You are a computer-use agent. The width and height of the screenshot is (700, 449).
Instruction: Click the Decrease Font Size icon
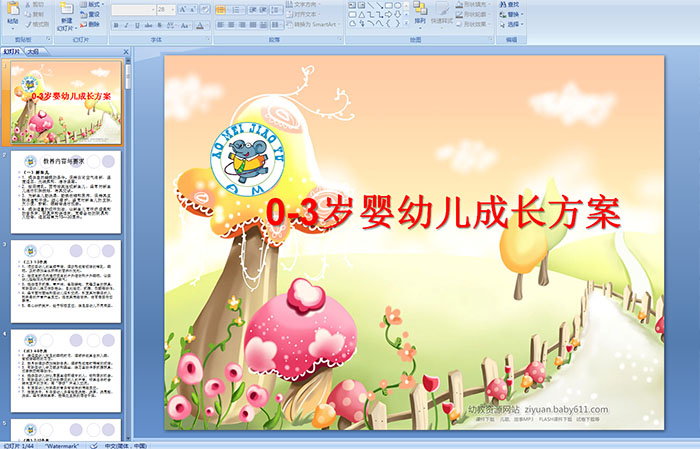click(192, 10)
